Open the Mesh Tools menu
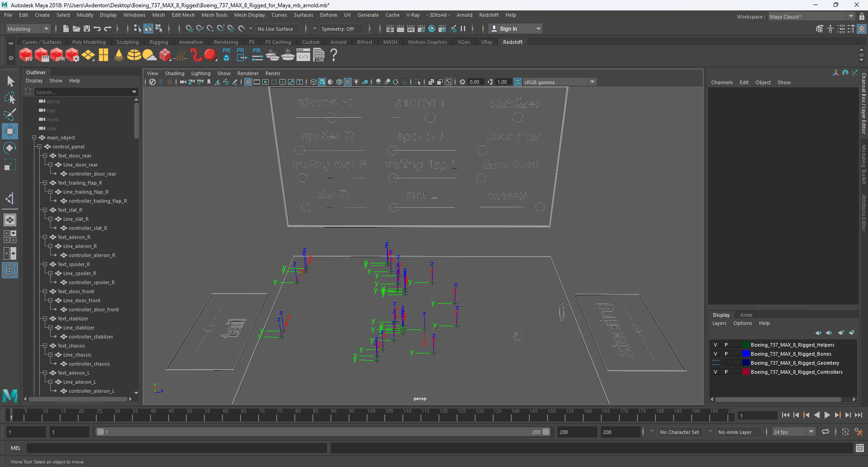Viewport: 868px width, 467px height. [214, 15]
